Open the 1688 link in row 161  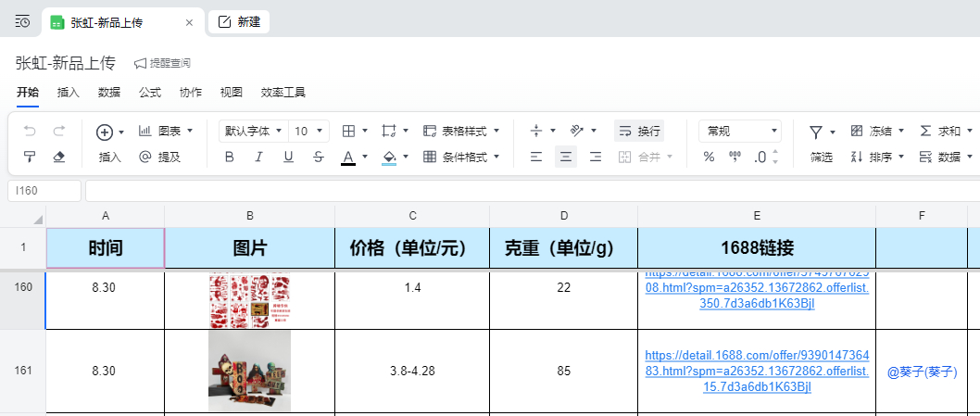point(757,371)
